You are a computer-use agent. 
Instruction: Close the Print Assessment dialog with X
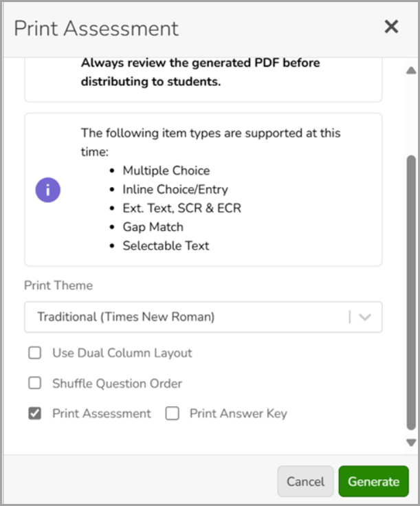point(391,26)
